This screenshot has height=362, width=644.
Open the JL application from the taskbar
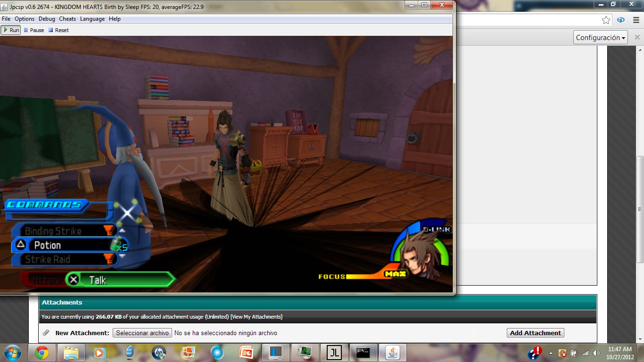[334, 353]
